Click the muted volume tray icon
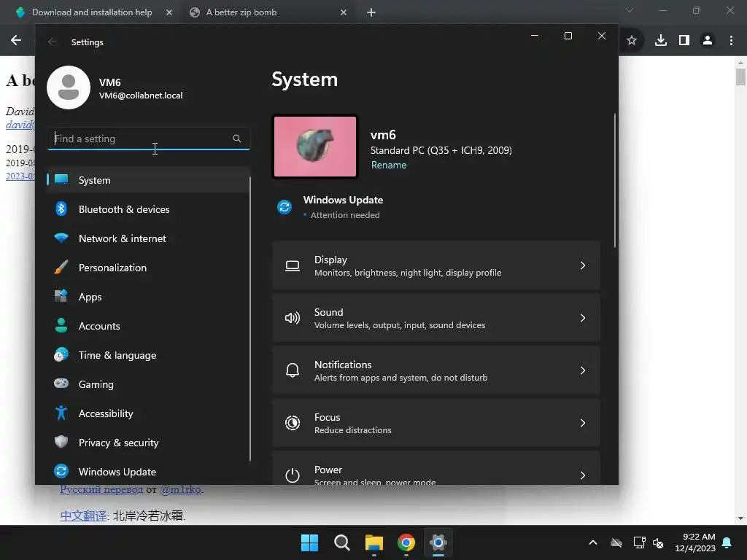 click(x=658, y=542)
